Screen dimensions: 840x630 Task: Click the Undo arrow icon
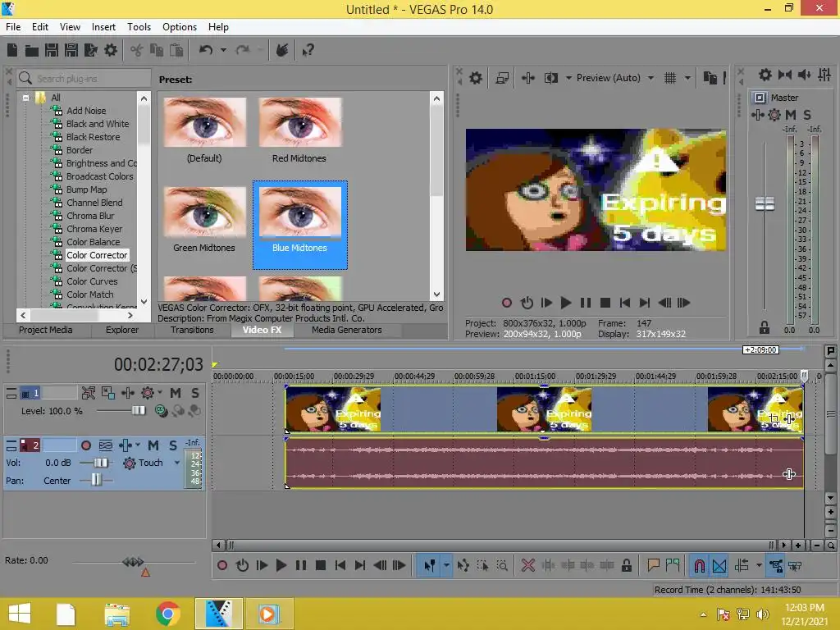206,50
